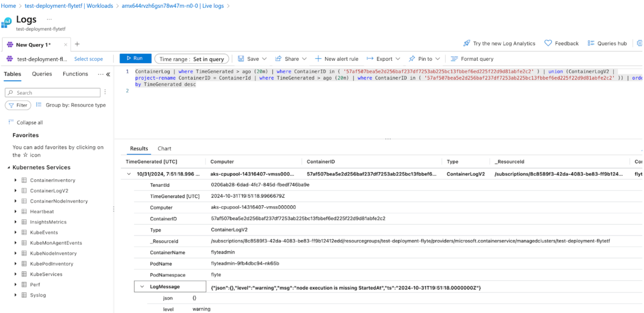The height and width of the screenshot is (313, 644).
Task: Collapse the LogMessage row
Action: pyautogui.click(x=142, y=287)
